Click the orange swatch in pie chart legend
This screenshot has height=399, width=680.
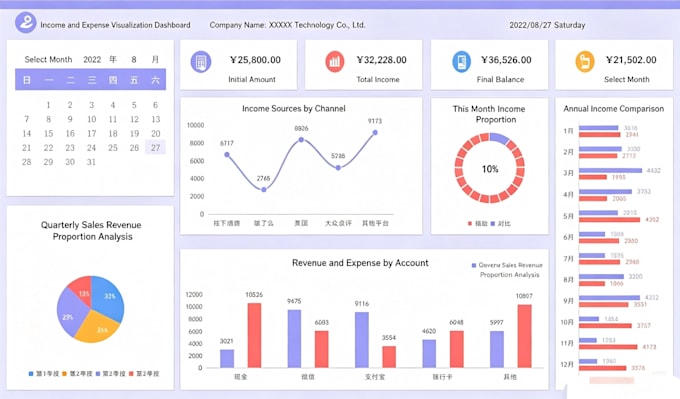pyautogui.click(x=64, y=373)
